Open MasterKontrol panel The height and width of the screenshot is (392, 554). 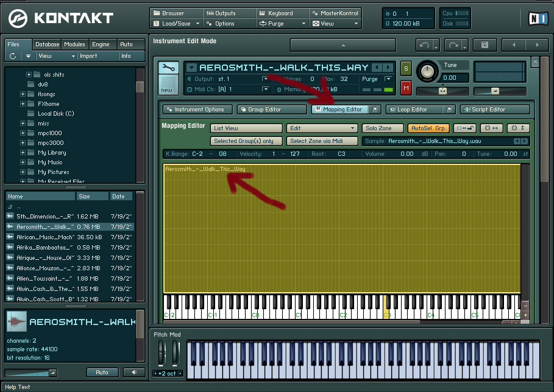pyautogui.click(x=335, y=13)
